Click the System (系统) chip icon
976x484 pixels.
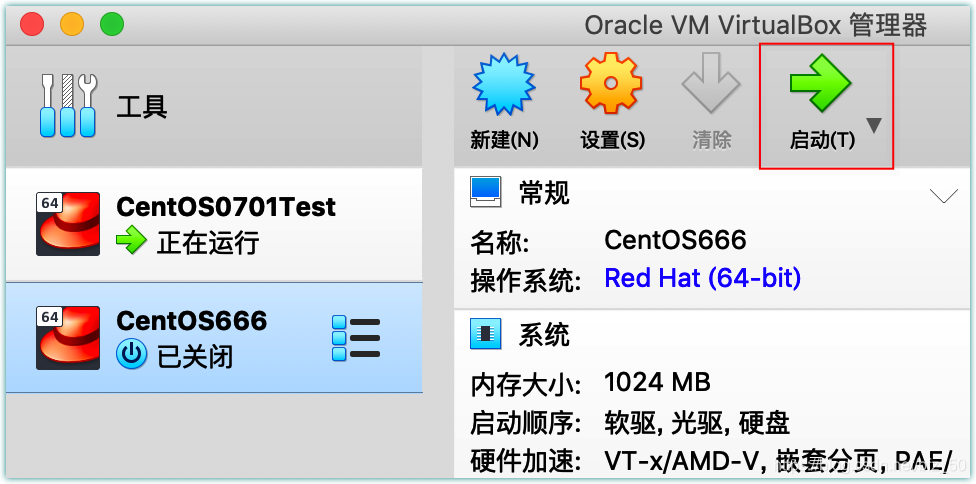pos(486,334)
